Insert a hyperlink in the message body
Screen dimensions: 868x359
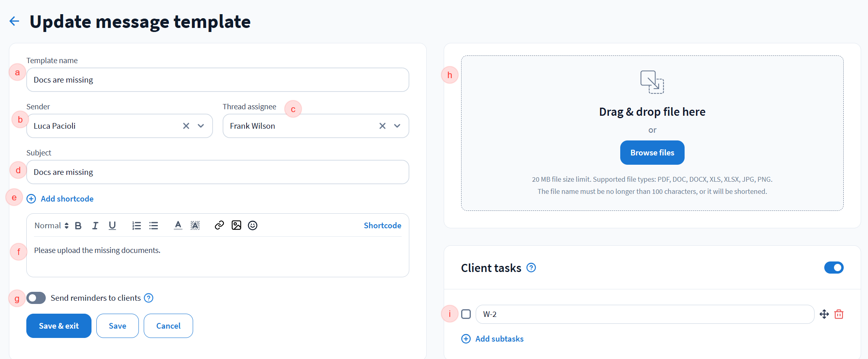pos(219,225)
